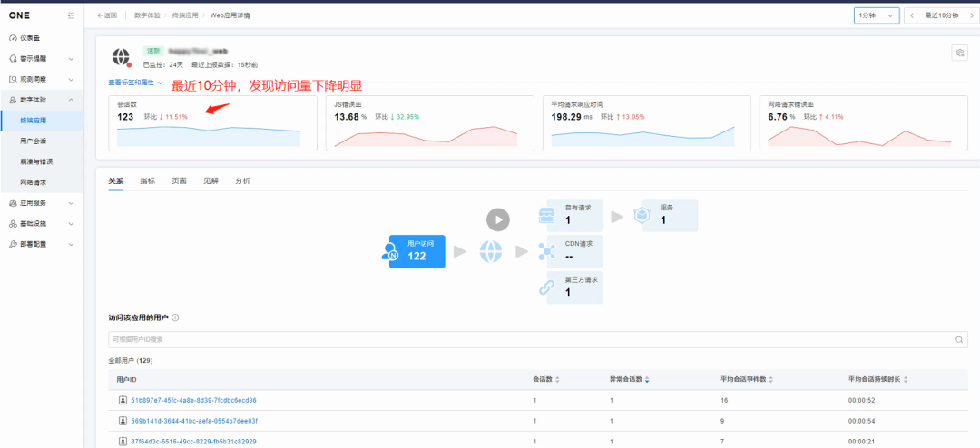Click the 返回 back link
980x448 pixels.
tap(107, 15)
